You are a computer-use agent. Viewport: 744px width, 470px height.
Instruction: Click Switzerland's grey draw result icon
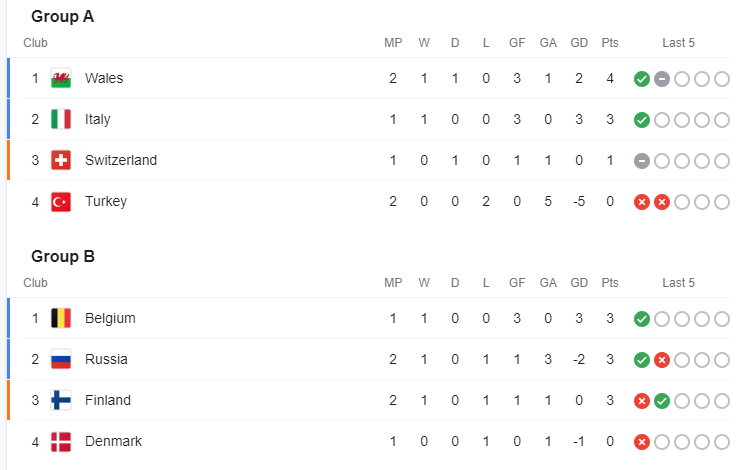pos(642,161)
